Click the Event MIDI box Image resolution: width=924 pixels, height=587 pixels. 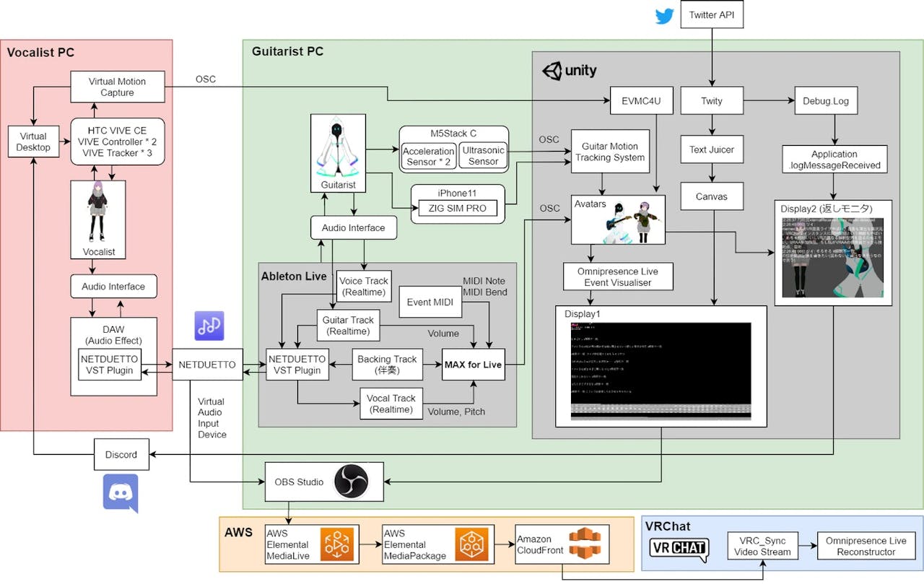click(430, 303)
